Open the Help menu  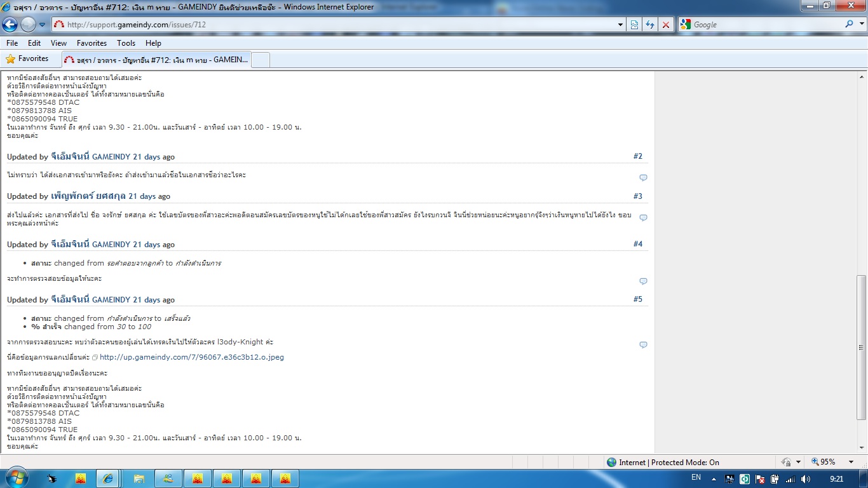point(153,43)
